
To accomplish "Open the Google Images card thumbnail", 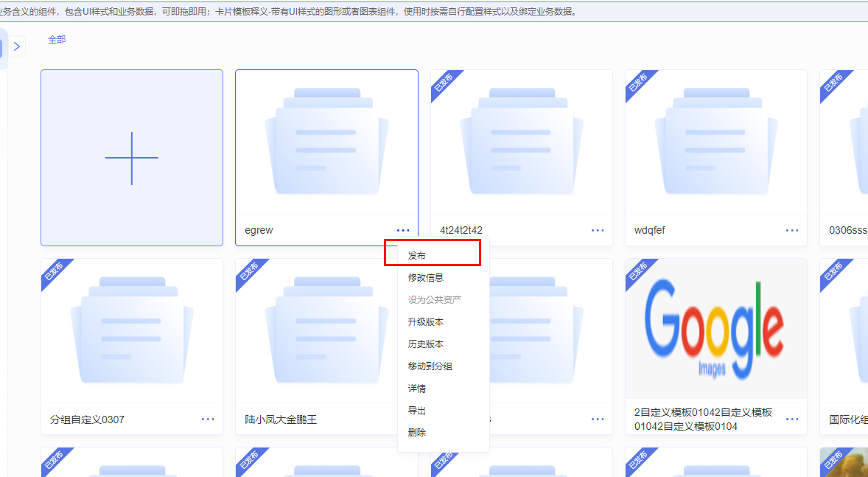I will 715,329.
